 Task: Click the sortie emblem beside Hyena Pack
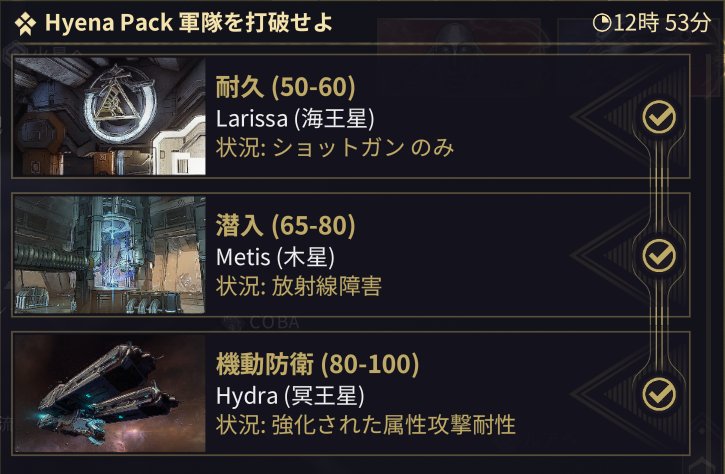[x=25, y=22]
